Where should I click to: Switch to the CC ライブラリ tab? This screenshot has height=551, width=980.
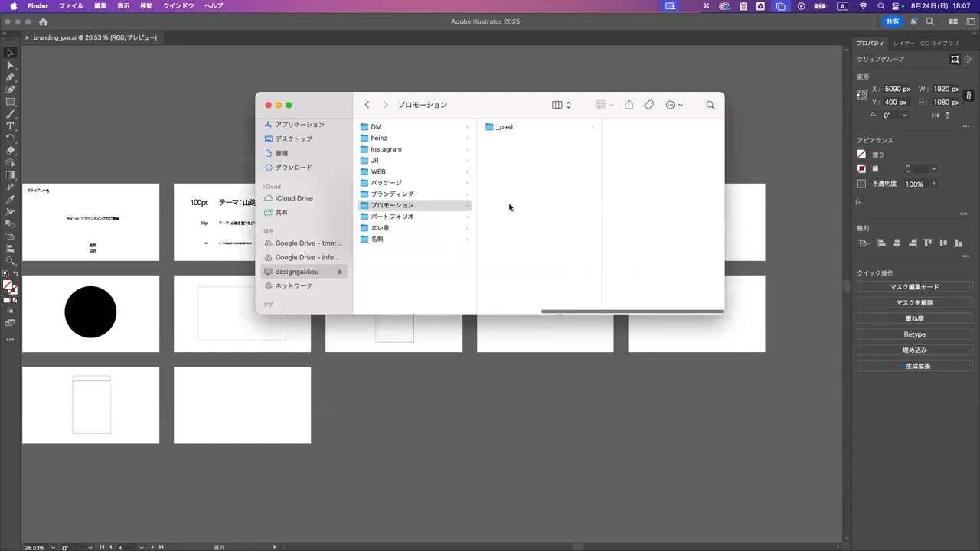pos(939,44)
